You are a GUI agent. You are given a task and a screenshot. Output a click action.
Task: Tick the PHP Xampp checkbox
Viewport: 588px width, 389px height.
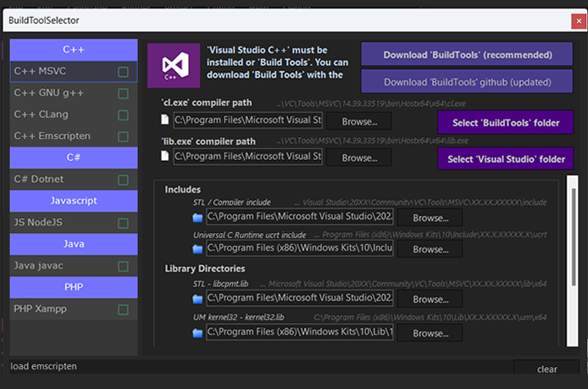124,309
